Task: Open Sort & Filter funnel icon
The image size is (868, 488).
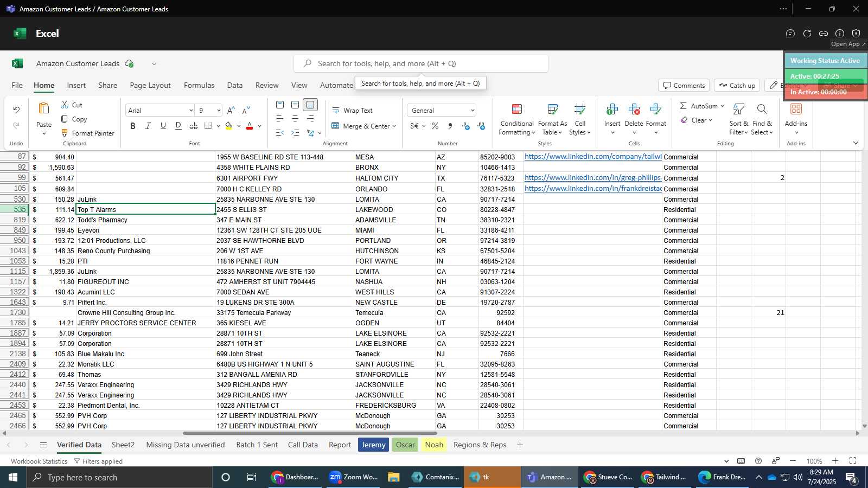Action: (738, 110)
